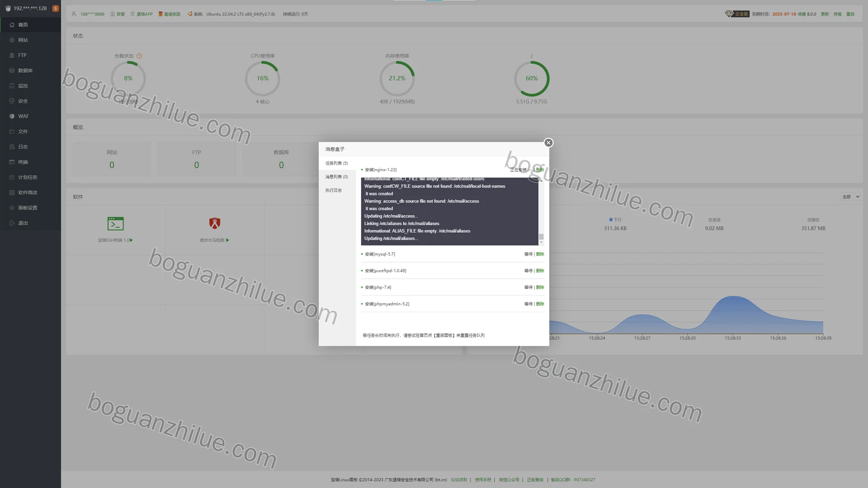Open the 数据库 database sidebar icon
868x488 pixels.
point(12,70)
